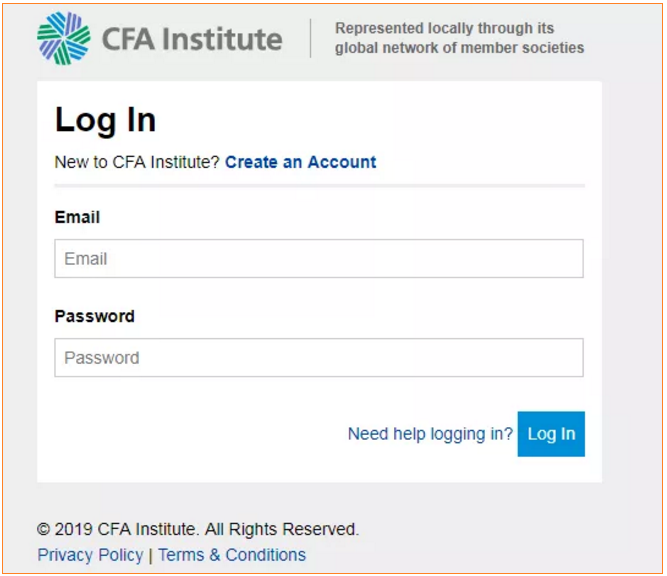This screenshot has width=667, height=576.
Task: Open the Terms & Conditions link
Action: (x=232, y=555)
